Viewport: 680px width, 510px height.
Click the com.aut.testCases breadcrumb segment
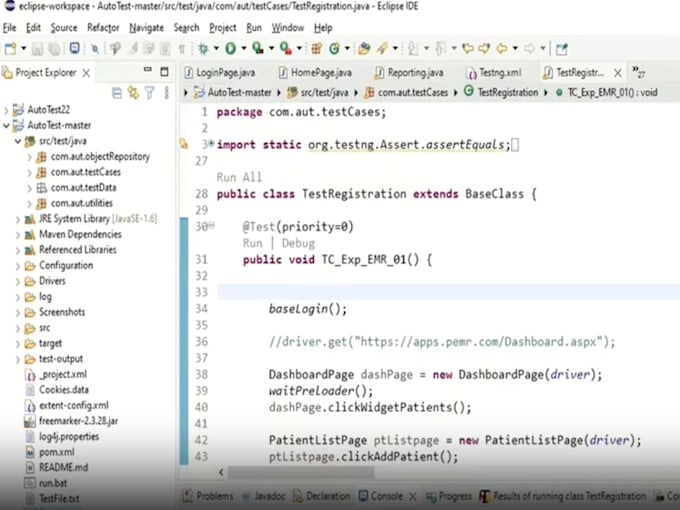407,92
